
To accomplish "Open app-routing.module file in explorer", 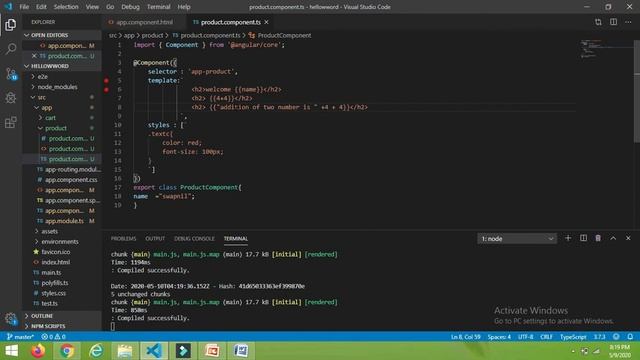I will tap(73, 169).
